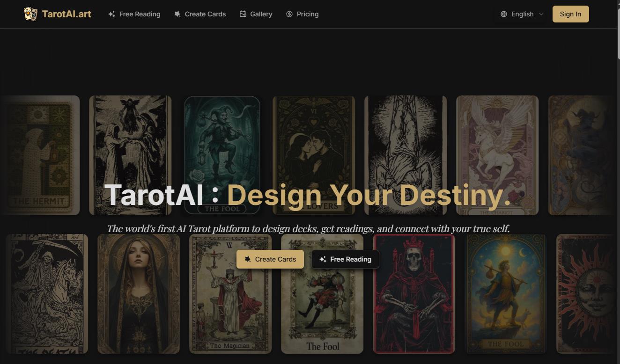Click the dark Free Reading hero button

[x=346, y=259]
